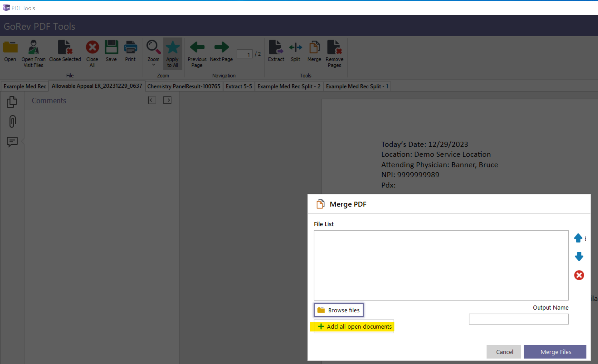Image resolution: width=598 pixels, height=364 pixels.
Task: Move file up with blue arrow
Action: tap(578, 238)
